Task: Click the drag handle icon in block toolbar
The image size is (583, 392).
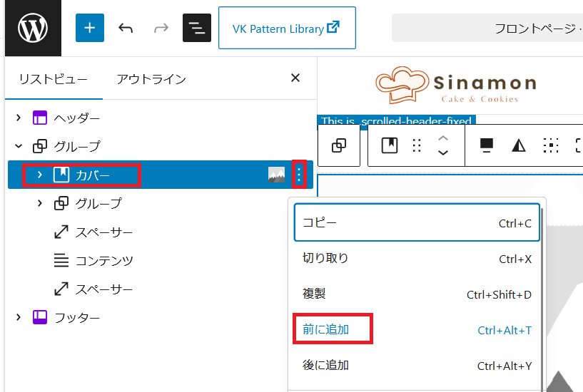Action: point(417,145)
